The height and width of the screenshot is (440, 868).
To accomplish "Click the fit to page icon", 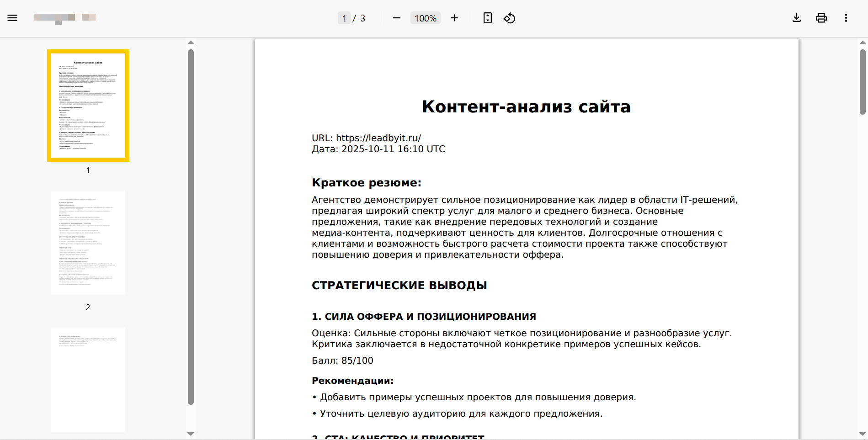I will [x=488, y=18].
